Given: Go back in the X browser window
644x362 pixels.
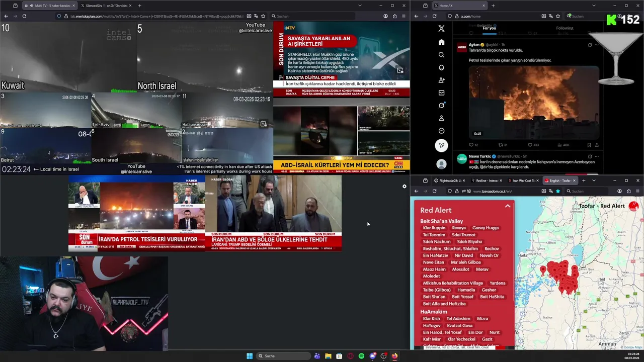Looking at the screenshot, I should point(416,16).
